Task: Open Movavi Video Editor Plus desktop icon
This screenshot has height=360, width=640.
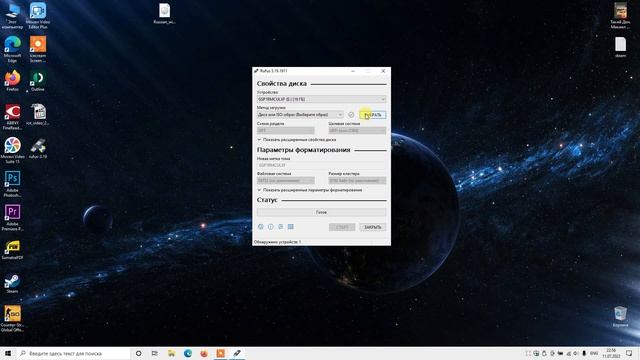Action: [x=38, y=16]
